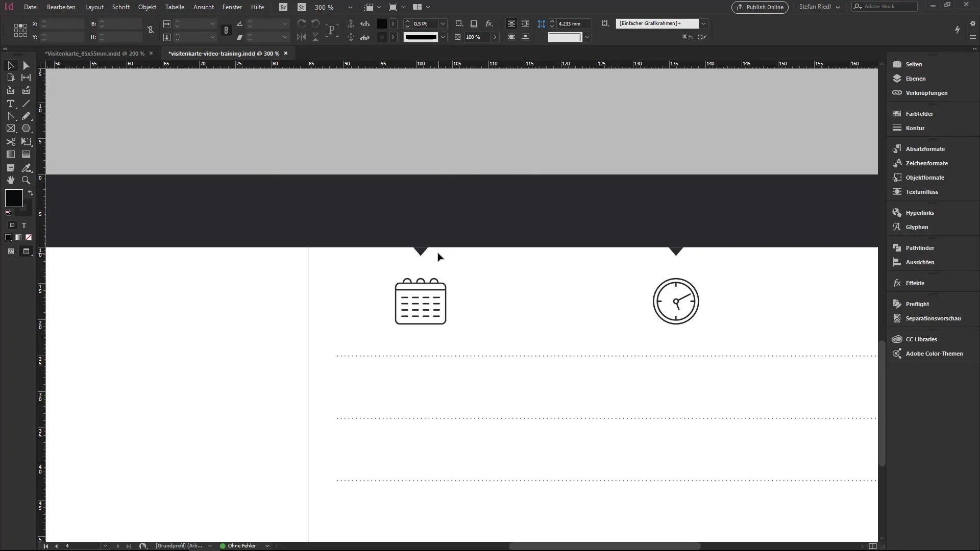Open Stefan Riedl workspace dropdown
Image resolution: width=980 pixels, height=551 pixels.
820,7
